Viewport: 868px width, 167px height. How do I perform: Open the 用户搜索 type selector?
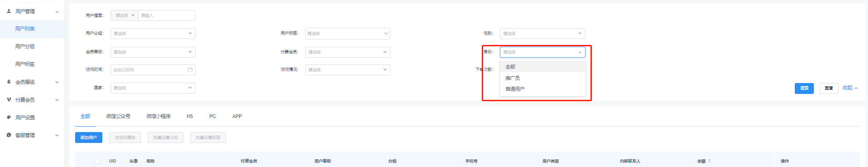click(x=125, y=15)
